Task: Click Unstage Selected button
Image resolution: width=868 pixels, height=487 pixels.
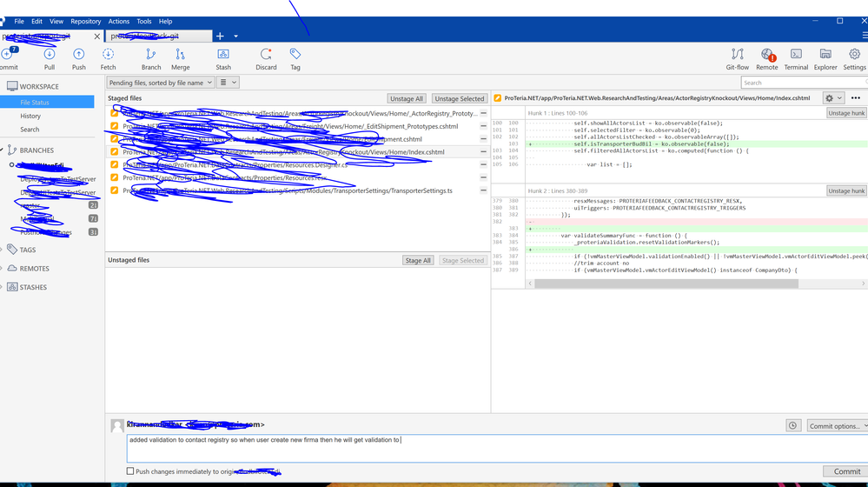Action: (x=460, y=98)
